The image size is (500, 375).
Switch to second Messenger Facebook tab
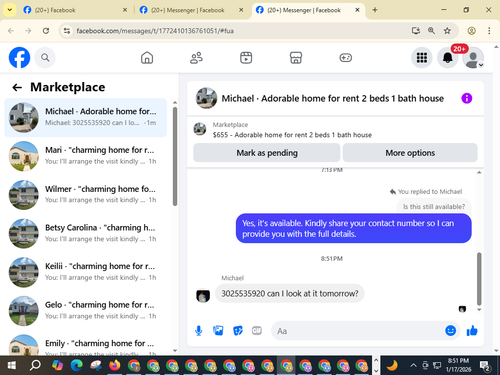191,10
